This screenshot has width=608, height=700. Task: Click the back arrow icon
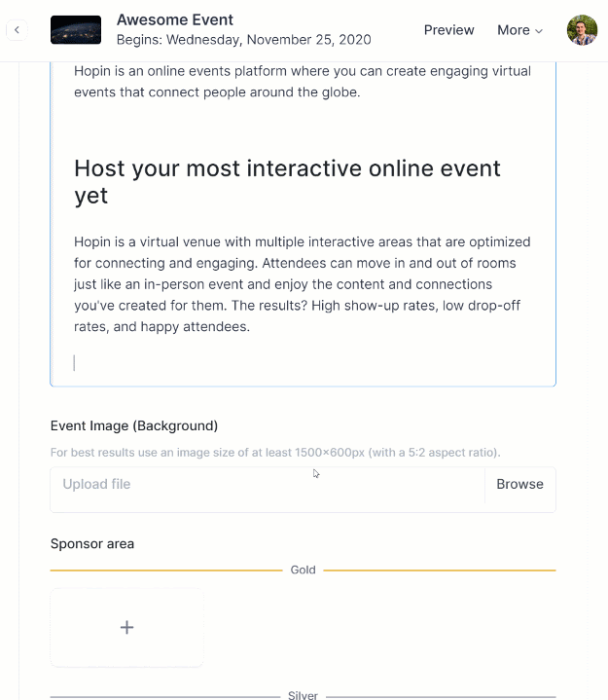tap(17, 30)
